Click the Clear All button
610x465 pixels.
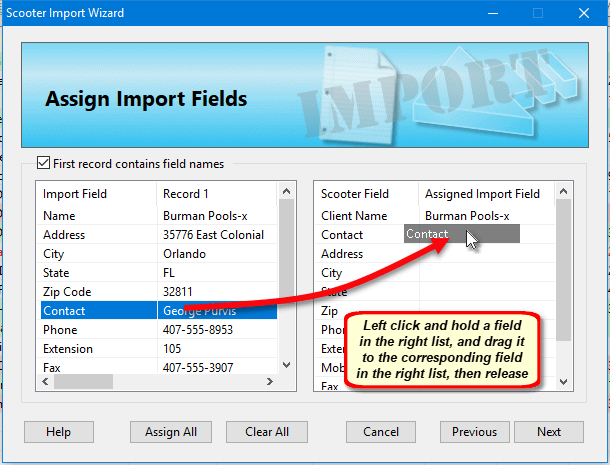click(x=267, y=432)
